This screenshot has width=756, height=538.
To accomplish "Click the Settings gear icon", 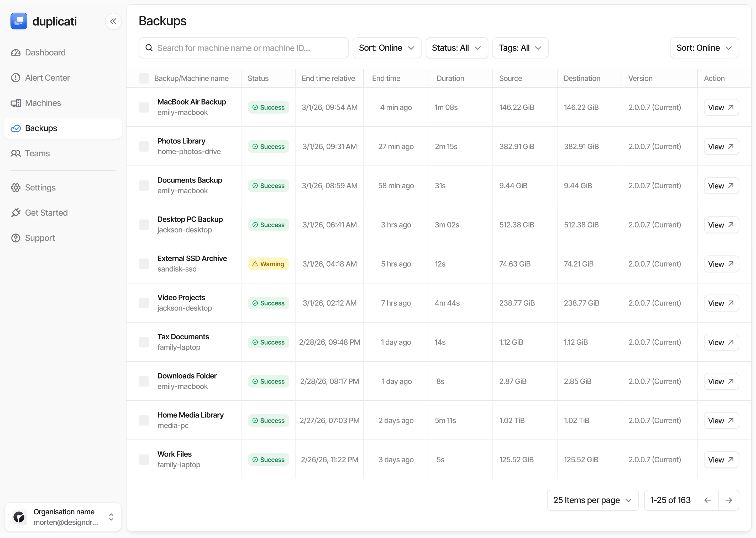I will coord(15,188).
